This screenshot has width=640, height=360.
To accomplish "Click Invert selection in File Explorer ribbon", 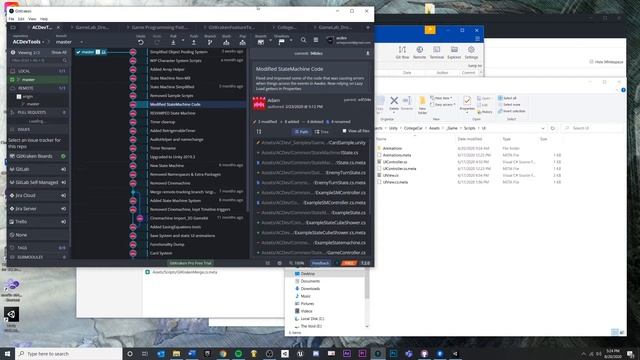I will 511,111.
